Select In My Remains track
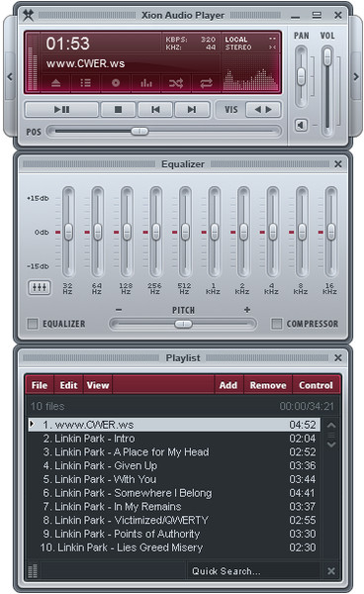This screenshot has width=364, height=594. 174,507
